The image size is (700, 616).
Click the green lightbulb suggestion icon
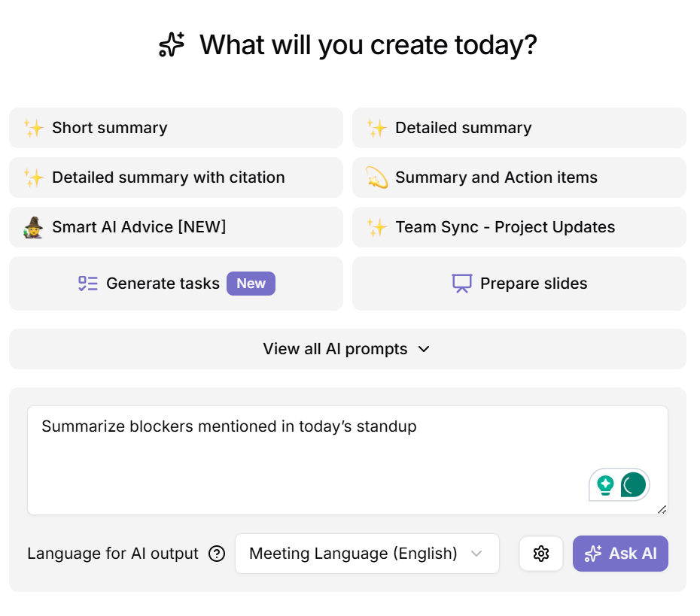[605, 485]
